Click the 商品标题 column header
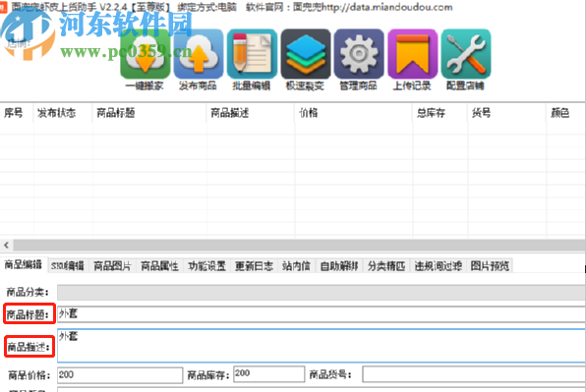Image resolution: width=586 pixels, height=392 pixels. click(149, 113)
